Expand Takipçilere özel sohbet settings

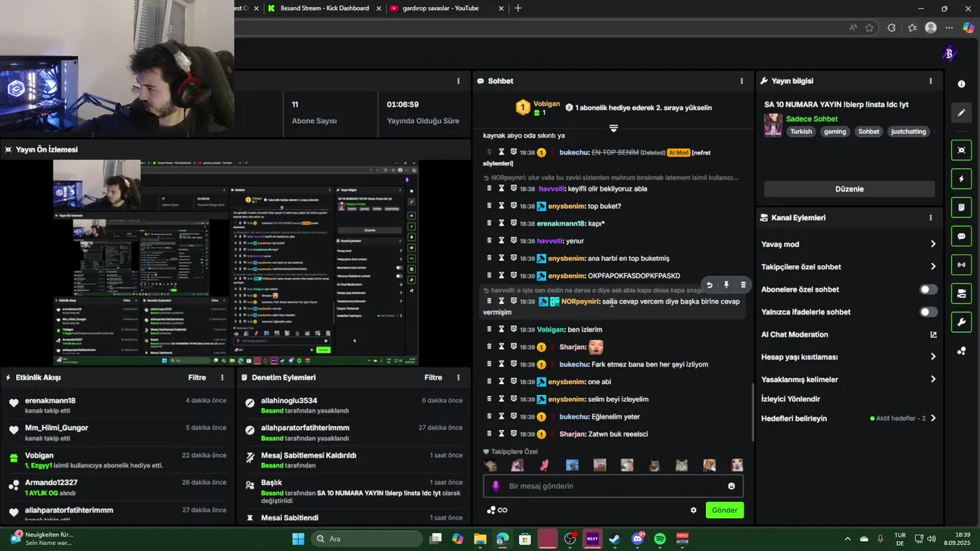click(933, 267)
